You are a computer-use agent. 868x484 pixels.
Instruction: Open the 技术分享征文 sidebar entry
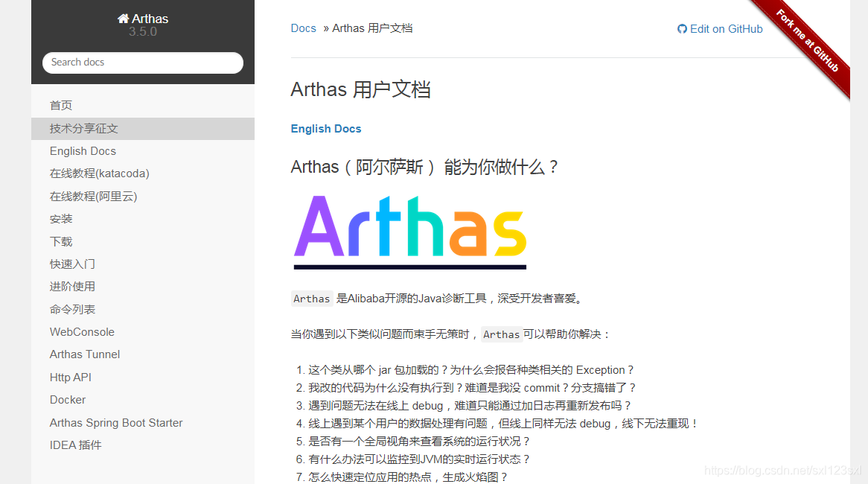tap(83, 128)
